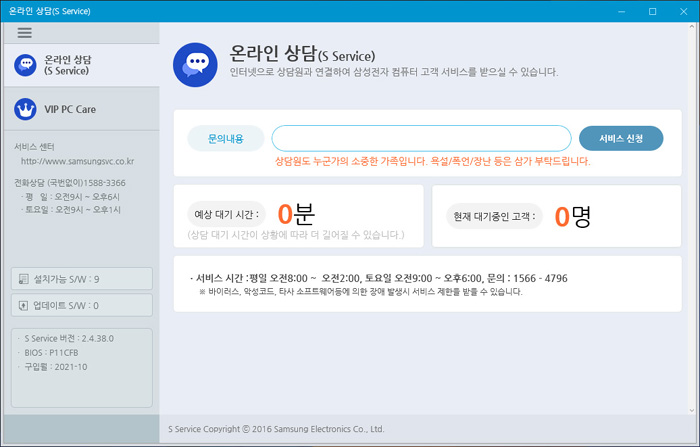Click the installable S/W list icon
700x447 pixels.
point(24,279)
